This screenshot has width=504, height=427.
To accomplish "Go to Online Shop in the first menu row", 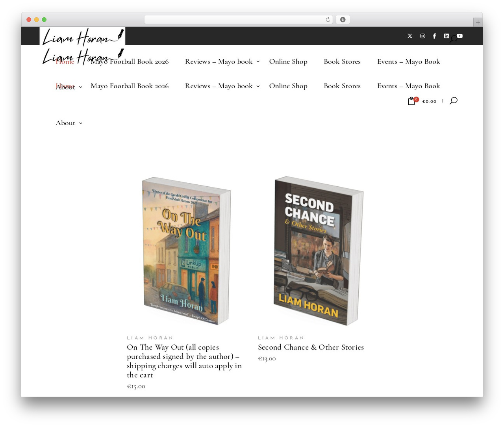I will click(x=288, y=61).
